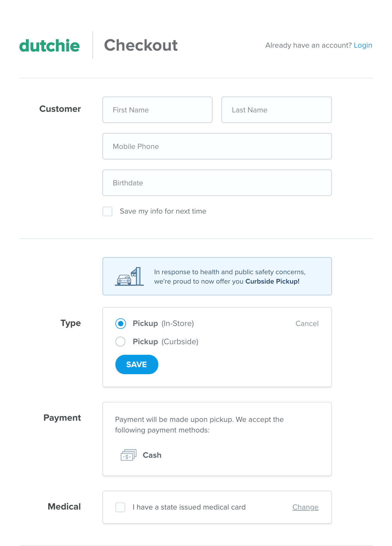The width and height of the screenshot is (392, 546).
Task: Click the Change link in Medical section
Action: click(x=305, y=507)
